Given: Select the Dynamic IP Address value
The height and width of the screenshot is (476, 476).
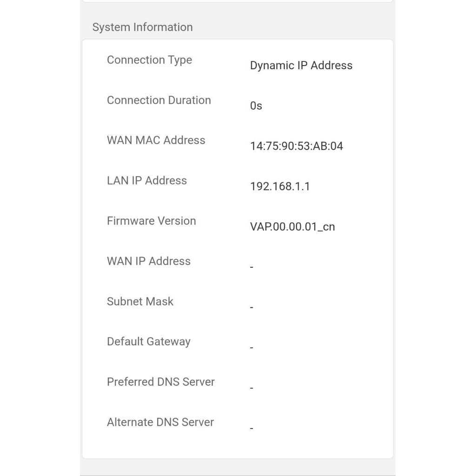Looking at the screenshot, I should [301, 66].
